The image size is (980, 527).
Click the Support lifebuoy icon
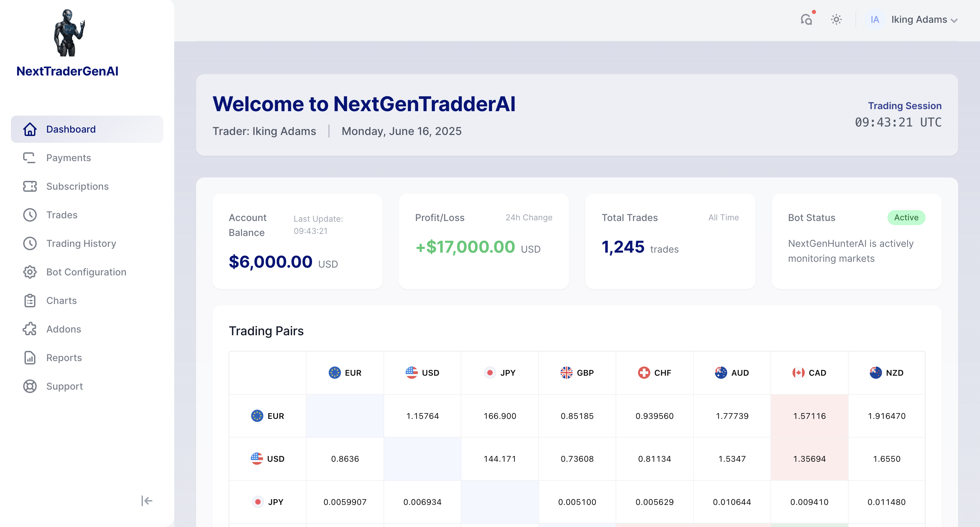tap(30, 386)
